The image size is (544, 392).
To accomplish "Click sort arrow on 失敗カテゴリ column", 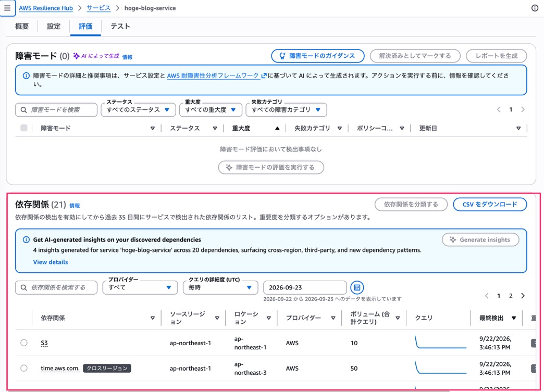I will 340,128.
